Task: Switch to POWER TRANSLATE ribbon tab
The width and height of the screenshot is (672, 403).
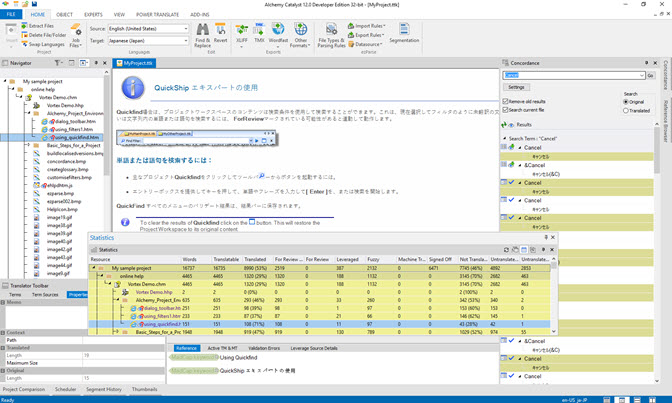Action: 157,15
